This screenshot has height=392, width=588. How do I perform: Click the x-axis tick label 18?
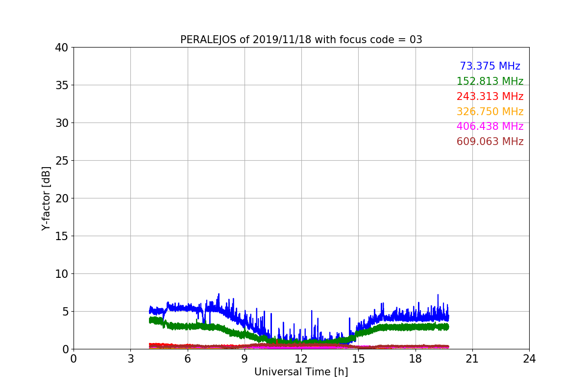[415, 359]
